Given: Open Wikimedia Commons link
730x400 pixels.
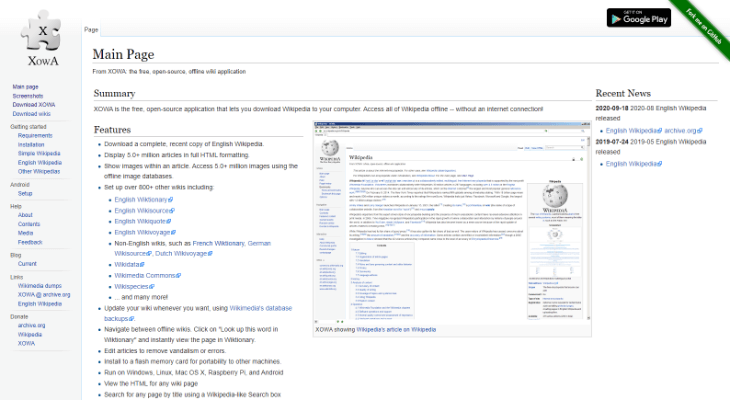Looking at the screenshot, I should 148,276.
